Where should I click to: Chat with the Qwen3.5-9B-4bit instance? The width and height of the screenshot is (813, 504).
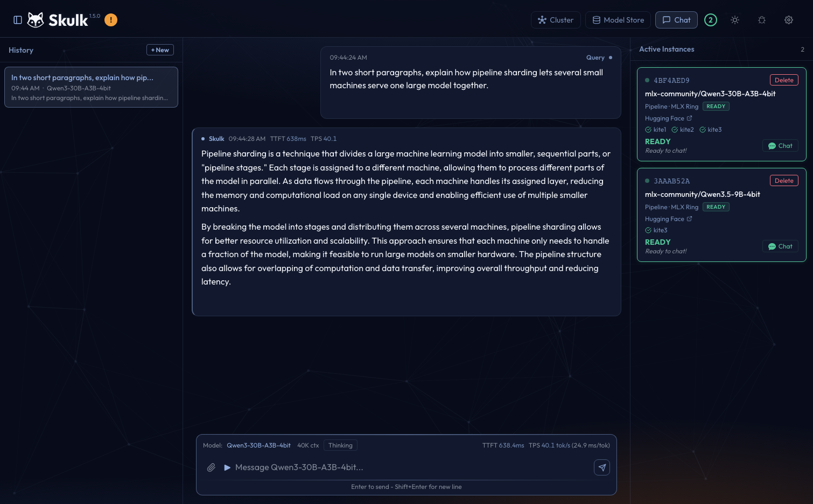tap(780, 246)
